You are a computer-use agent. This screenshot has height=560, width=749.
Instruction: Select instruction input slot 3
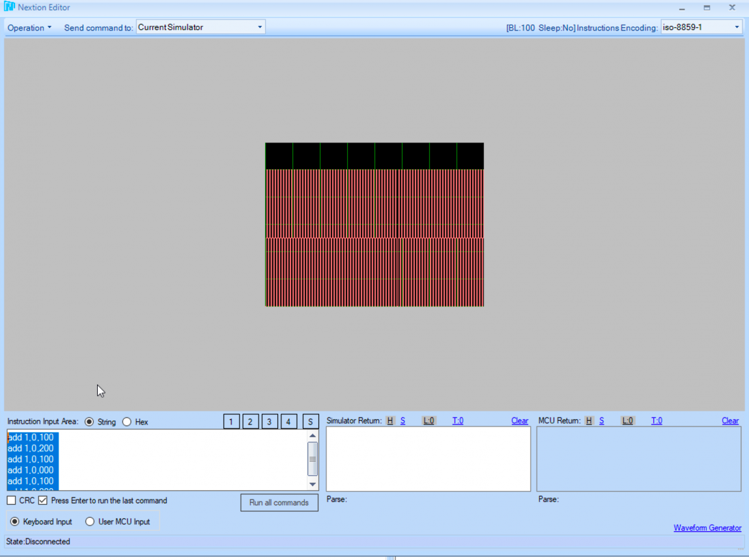coord(269,421)
